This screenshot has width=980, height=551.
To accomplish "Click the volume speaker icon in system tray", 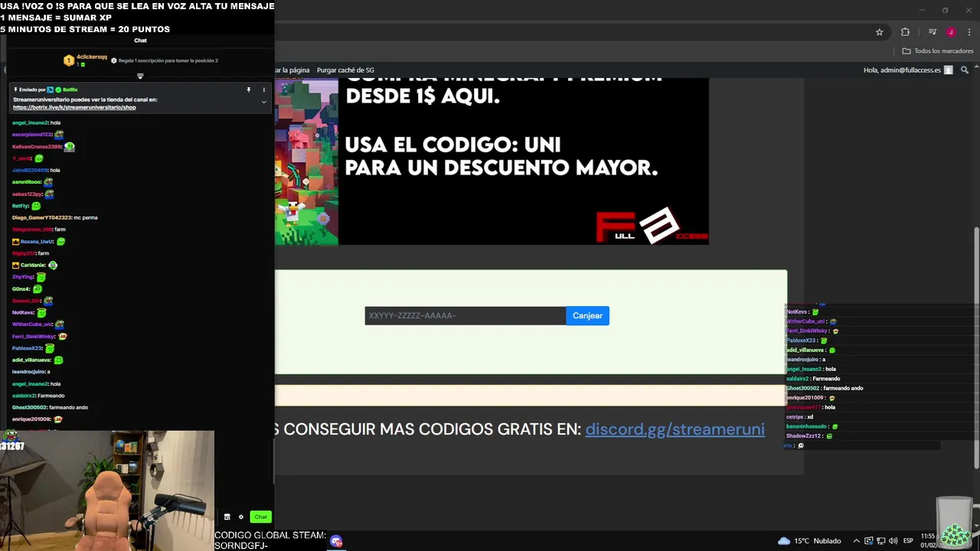I will 893,541.
